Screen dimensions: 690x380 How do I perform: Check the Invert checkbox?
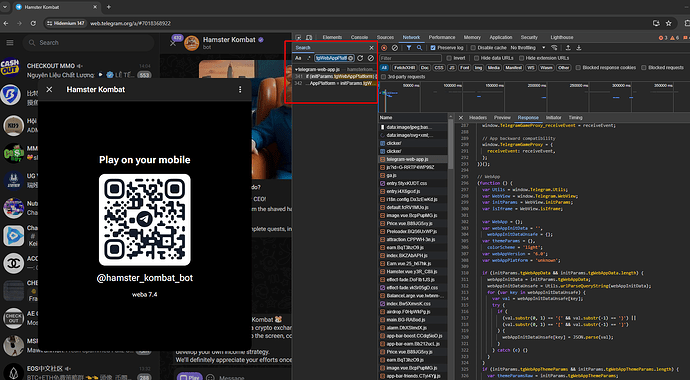(x=449, y=58)
